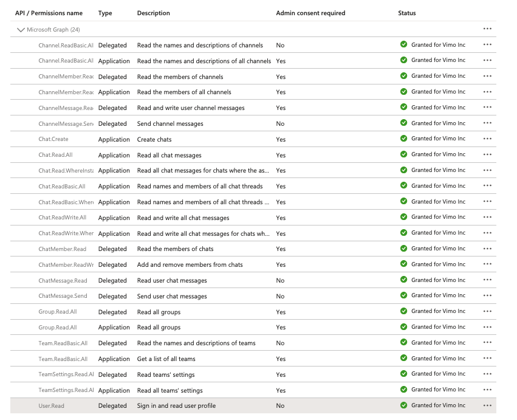The height and width of the screenshot is (420, 517).
Task: Click 'No' consent value in ChatMessage.Read row
Action: tap(280, 280)
